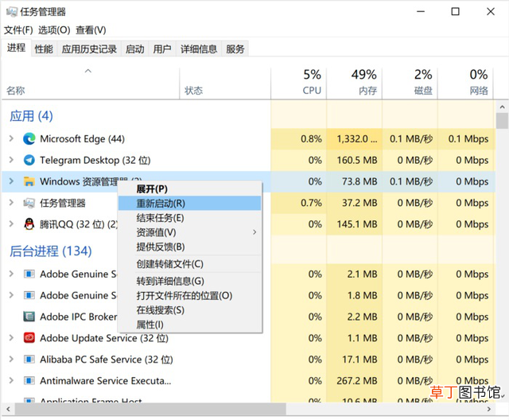Click the Adobe IPC Broker icon

click(29, 317)
